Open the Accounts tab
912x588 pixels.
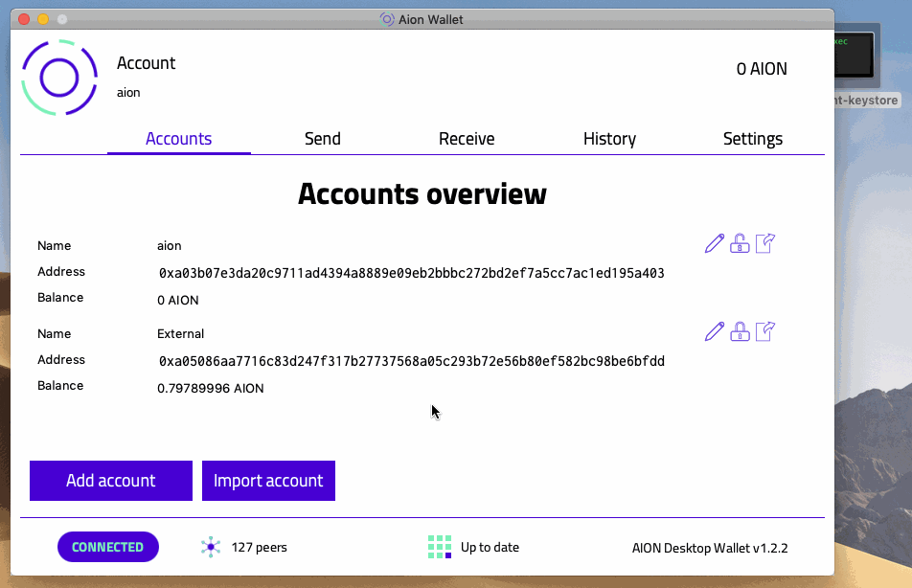[x=178, y=139]
